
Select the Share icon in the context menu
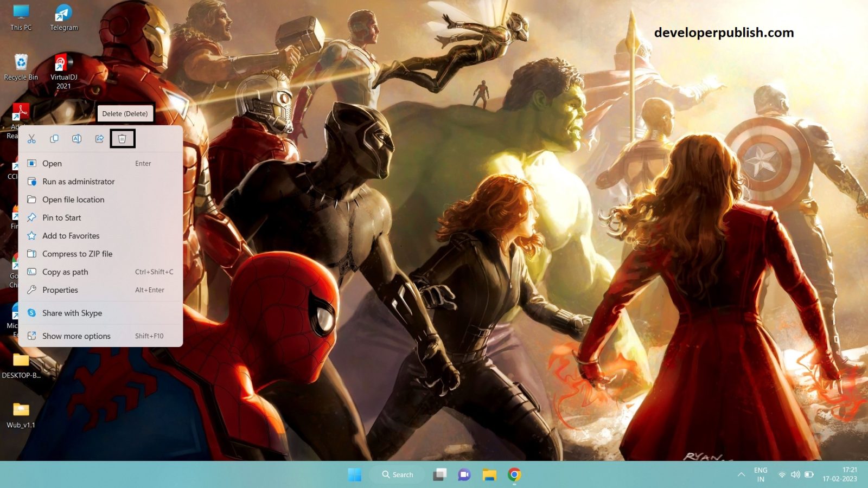(x=99, y=139)
